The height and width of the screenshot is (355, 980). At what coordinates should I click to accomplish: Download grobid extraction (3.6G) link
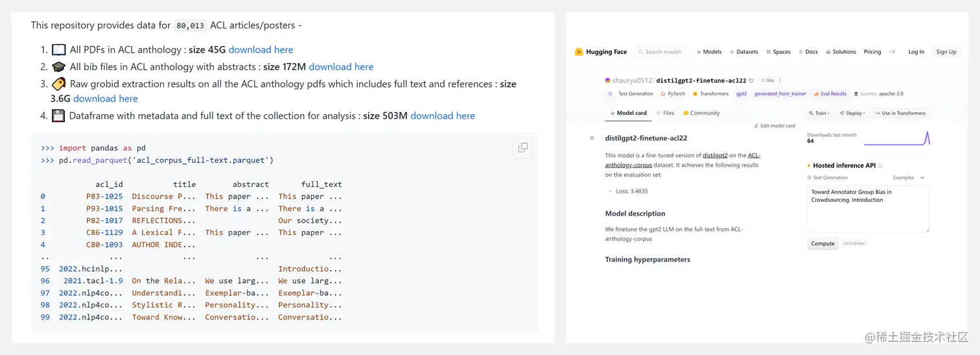point(105,99)
